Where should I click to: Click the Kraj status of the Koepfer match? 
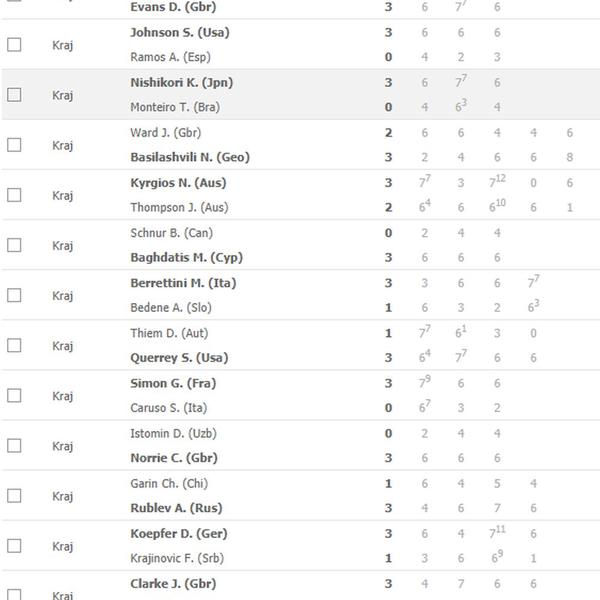click(63, 546)
